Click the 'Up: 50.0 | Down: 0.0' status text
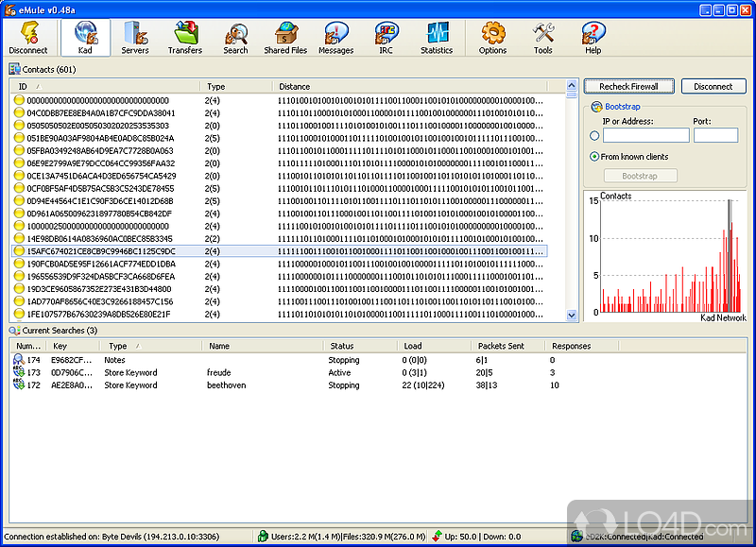This screenshot has width=756, height=547. tap(483, 536)
